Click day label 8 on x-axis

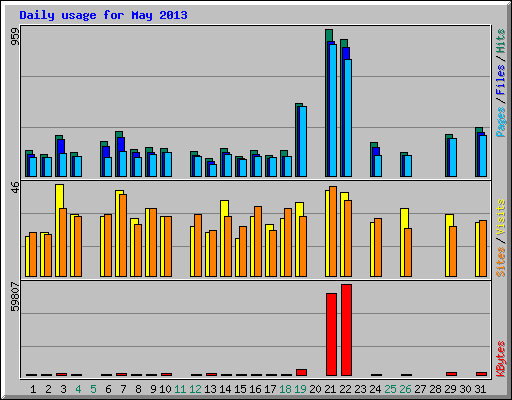click(x=138, y=389)
